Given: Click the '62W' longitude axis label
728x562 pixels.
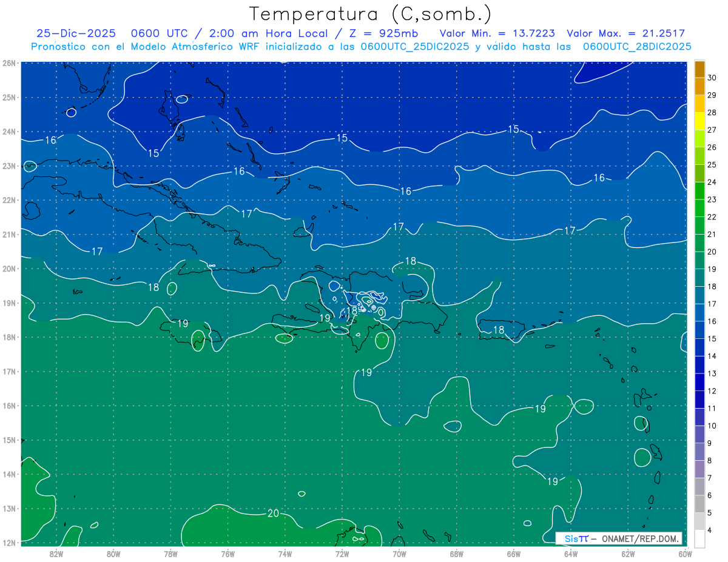Looking at the screenshot, I should click(628, 554).
